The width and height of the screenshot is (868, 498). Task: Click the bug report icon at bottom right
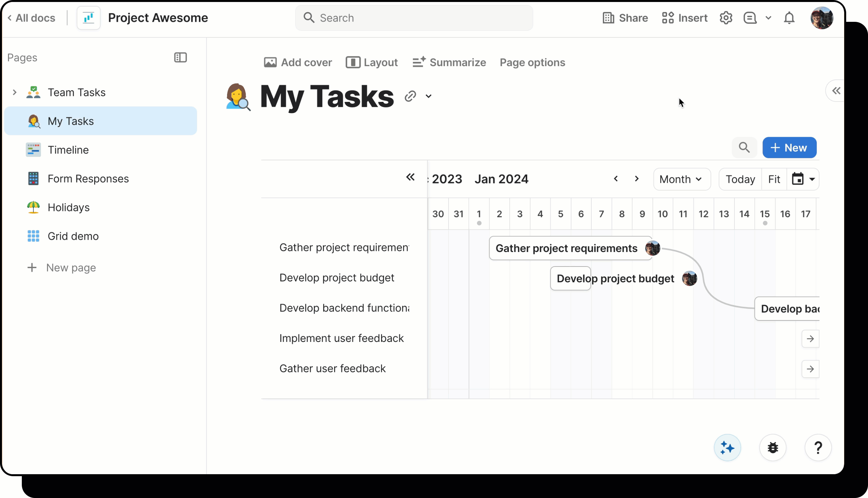(x=773, y=447)
